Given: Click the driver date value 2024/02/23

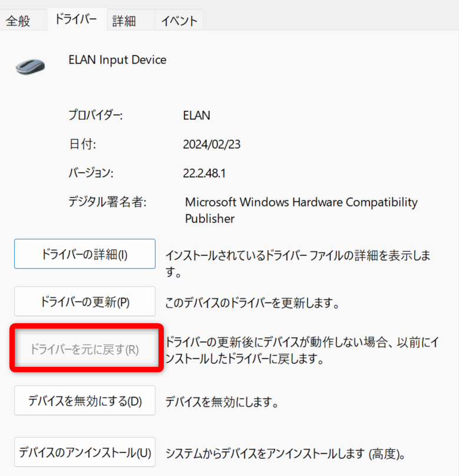Looking at the screenshot, I should [x=212, y=145].
